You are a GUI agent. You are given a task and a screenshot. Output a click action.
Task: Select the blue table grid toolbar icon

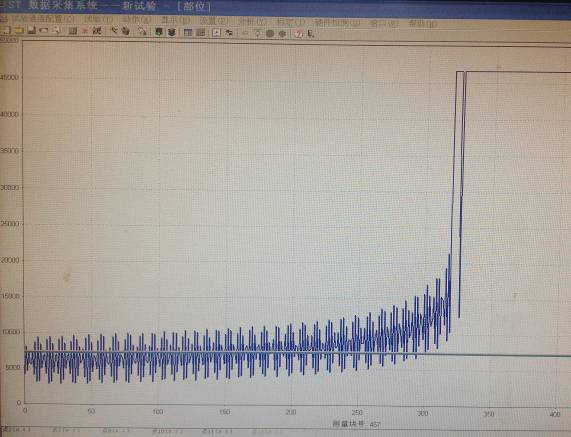[188, 32]
